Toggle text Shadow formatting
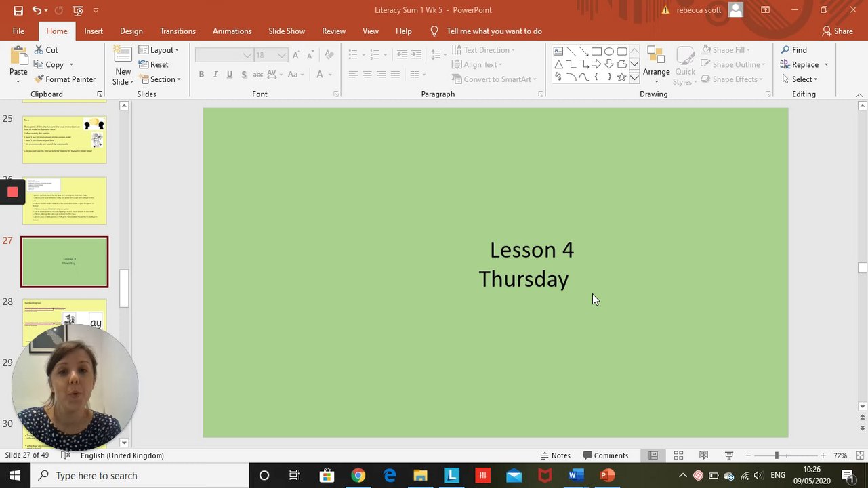 pos(244,75)
